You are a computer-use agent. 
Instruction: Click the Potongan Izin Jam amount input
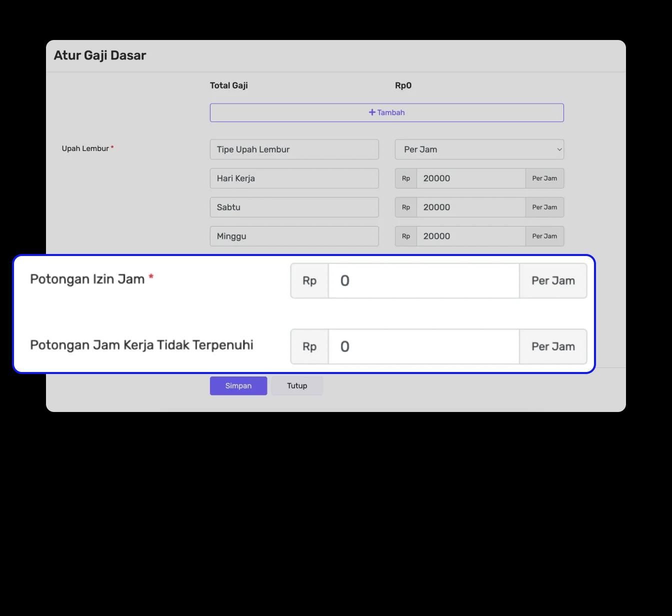(423, 281)
